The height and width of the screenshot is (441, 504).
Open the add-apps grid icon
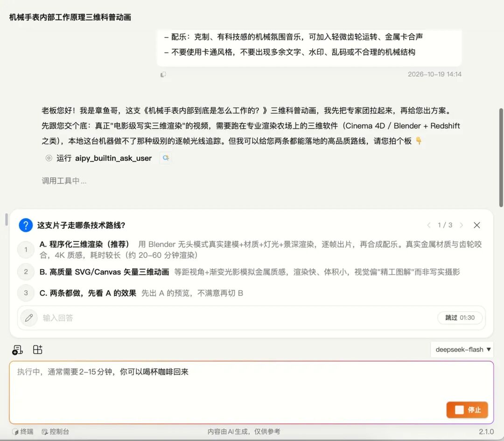click(x=38, y=350)
